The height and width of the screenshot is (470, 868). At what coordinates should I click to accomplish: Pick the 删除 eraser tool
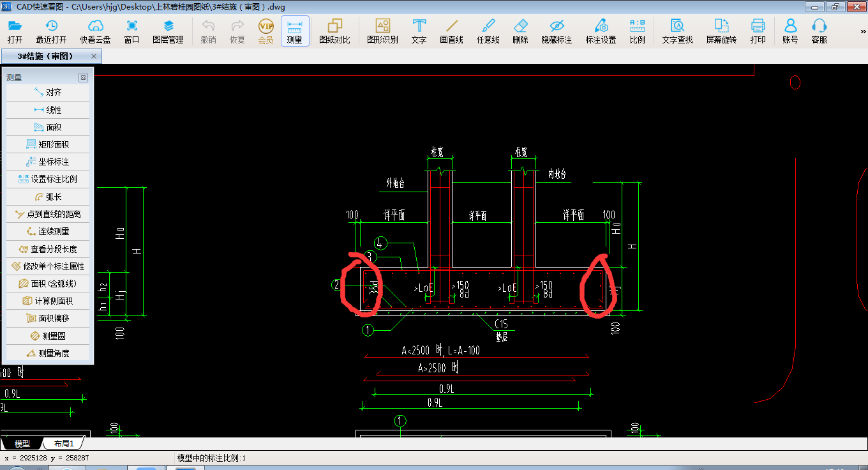(x=521, y=31)
